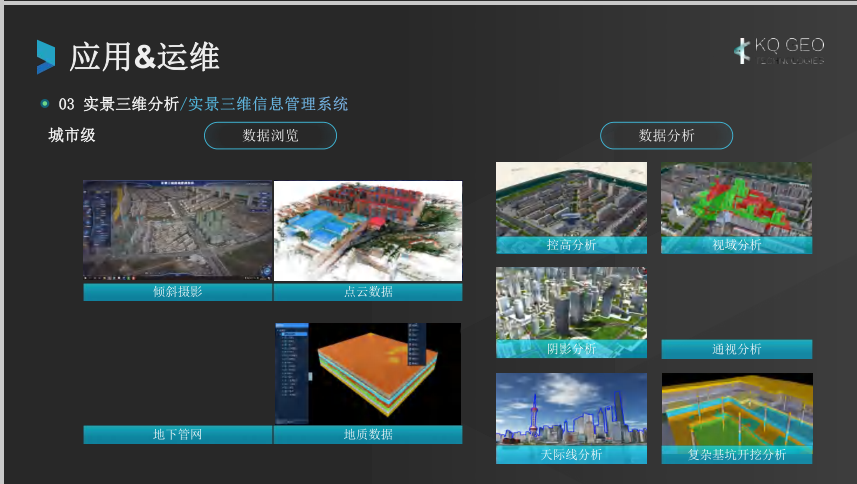
Task: Click the 倾斜摄影 caption bar
Action: pyautogui.click(x=177, y=292)
